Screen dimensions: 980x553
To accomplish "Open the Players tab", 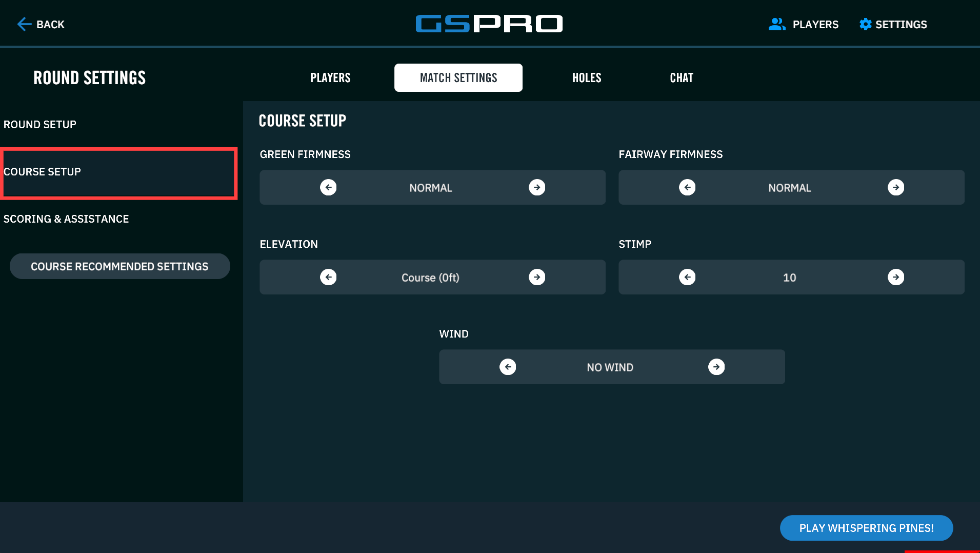I will (330, 78).
